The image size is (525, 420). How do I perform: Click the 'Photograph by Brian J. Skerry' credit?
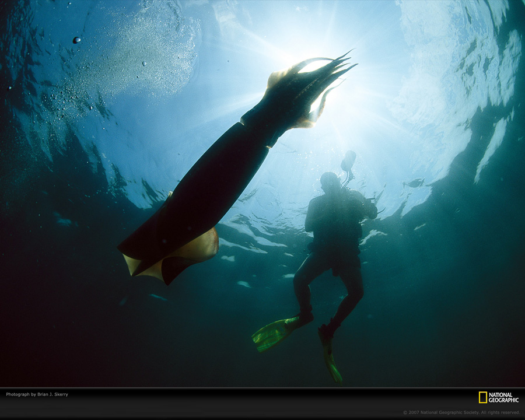(37, 394)
